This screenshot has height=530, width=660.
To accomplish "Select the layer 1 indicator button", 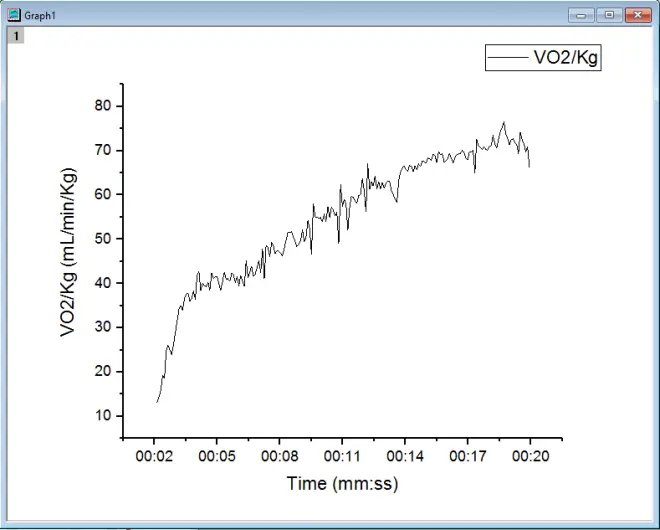I will tap(16, 36).
